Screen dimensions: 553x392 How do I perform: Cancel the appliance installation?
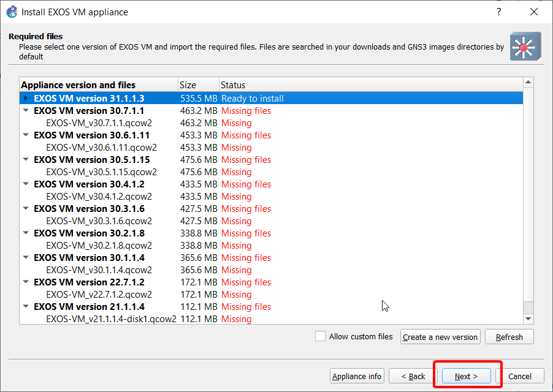pyautogui.click(x=519, y=376)
